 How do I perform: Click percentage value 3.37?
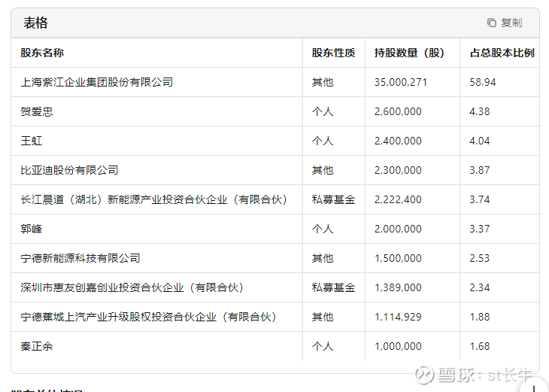(480, 229)
